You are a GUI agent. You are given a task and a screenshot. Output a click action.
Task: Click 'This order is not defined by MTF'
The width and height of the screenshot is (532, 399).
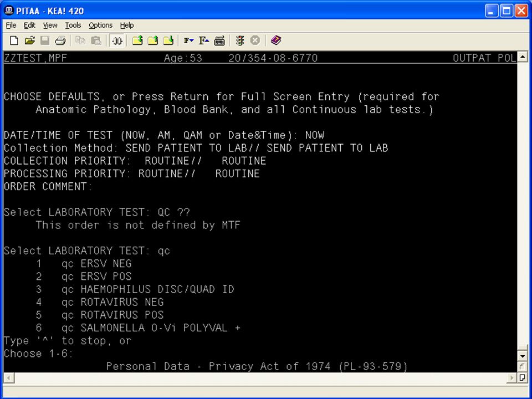point(138,225)
